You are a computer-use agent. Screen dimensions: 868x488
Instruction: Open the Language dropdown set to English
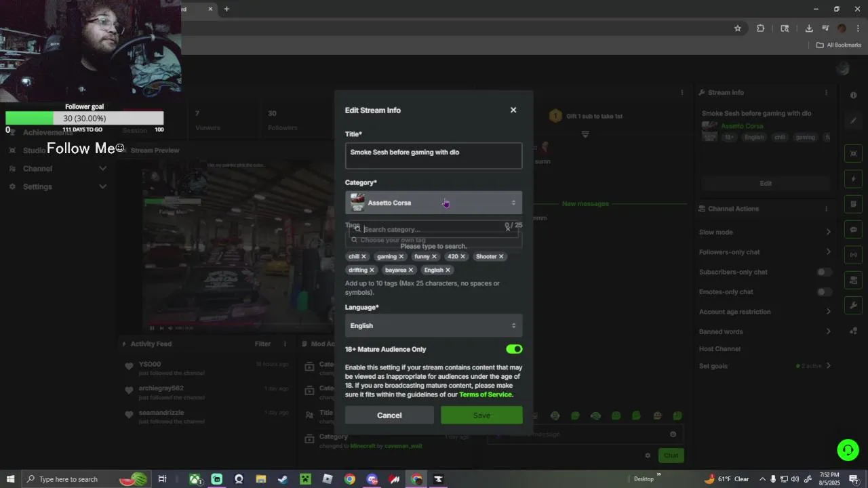(433, 325)
